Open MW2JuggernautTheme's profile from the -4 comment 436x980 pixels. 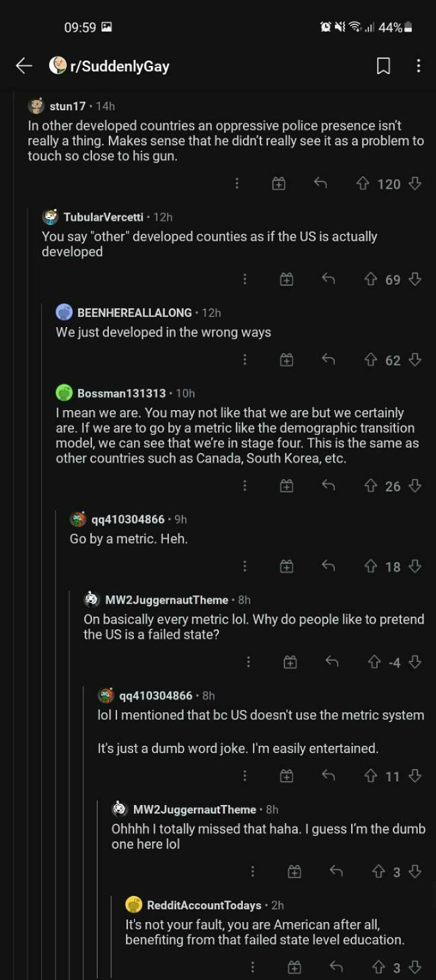(x=166, y=600)
